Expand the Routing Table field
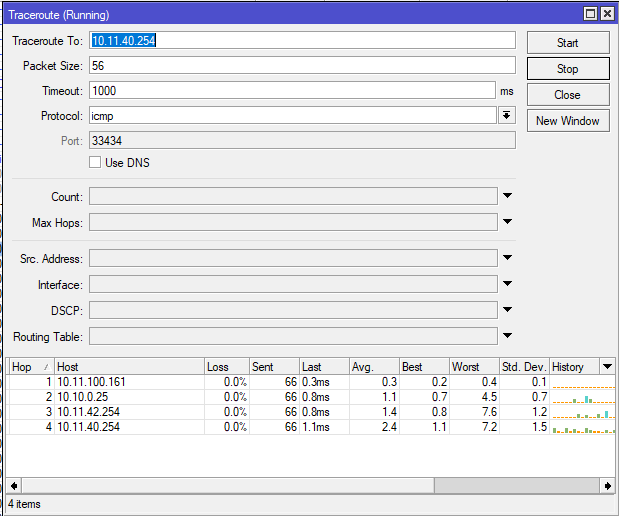The image size is (619, 516). [507, 336]
